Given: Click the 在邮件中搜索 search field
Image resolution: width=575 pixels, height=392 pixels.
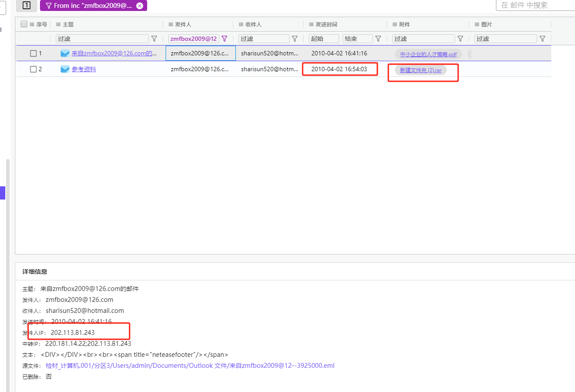Looking at the screenshot, I should pyautogui.click(x=536, y=5).
